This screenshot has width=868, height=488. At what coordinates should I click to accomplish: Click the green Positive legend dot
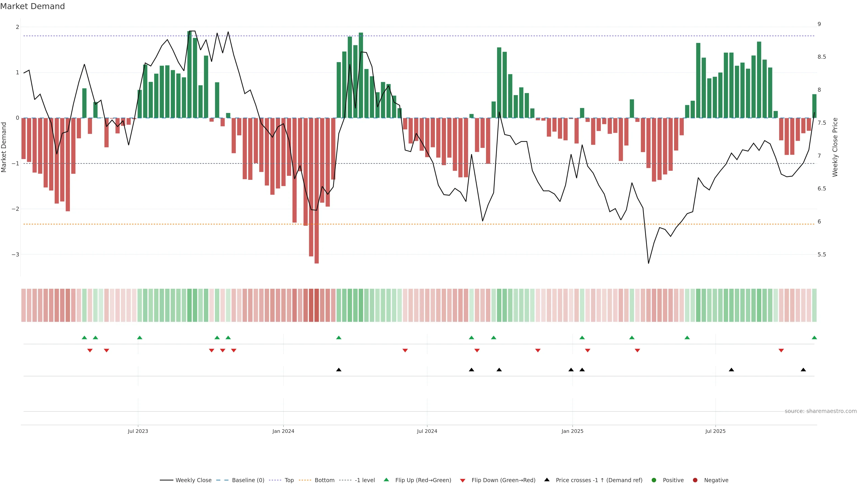click(x=654, y=480)
